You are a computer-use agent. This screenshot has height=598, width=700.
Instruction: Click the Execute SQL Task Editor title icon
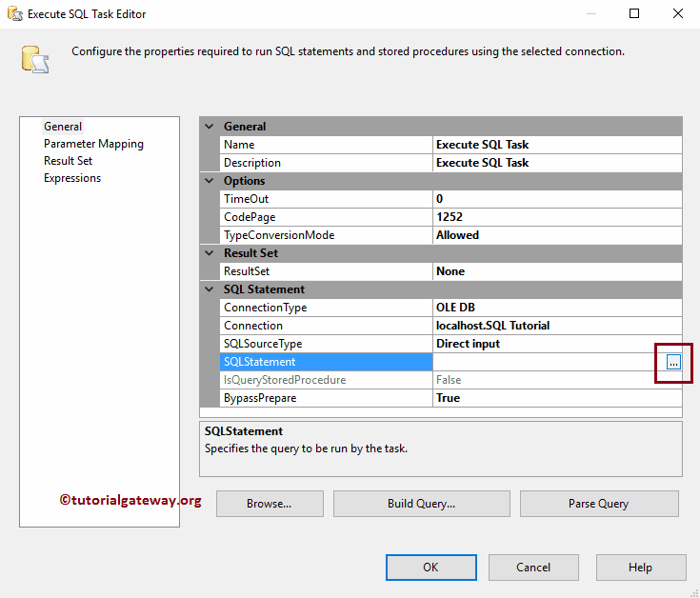(14, 14)
